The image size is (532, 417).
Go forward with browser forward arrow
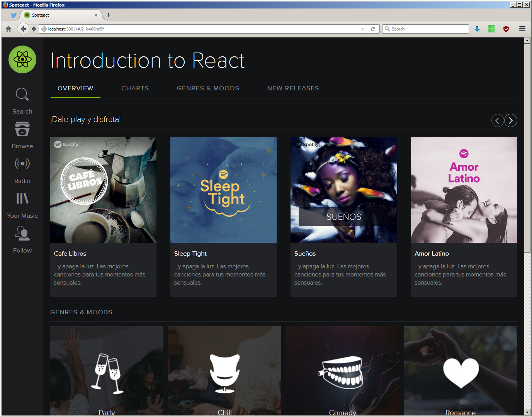34,29
